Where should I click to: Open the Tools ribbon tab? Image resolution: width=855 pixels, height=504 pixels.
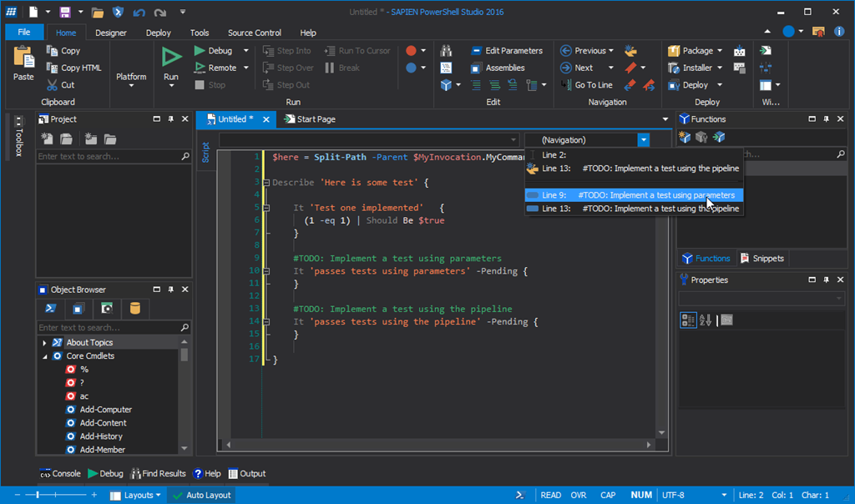(x=199, y=33)
